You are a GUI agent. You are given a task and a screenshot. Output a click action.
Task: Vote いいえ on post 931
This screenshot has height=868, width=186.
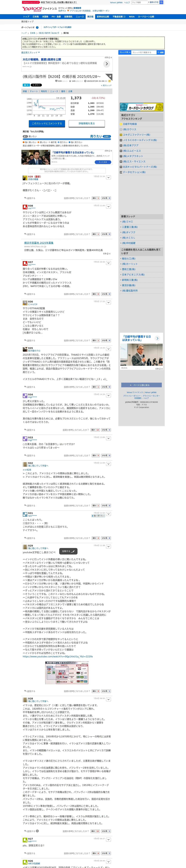click(x=106, y=538)
